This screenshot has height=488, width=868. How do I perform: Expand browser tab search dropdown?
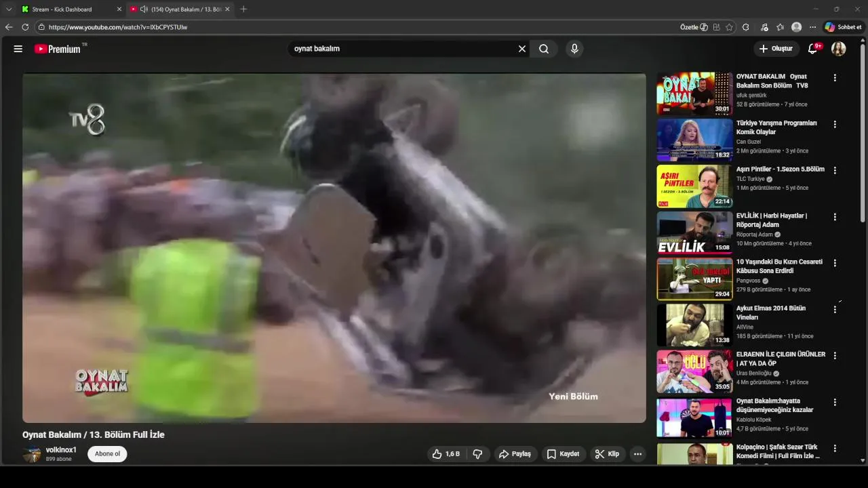[9, 9]
